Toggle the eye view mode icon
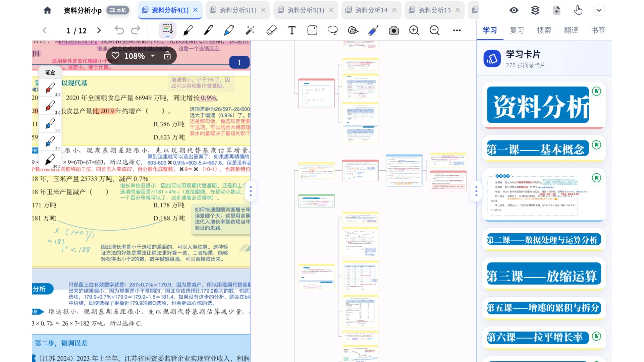 click(514, 10)
